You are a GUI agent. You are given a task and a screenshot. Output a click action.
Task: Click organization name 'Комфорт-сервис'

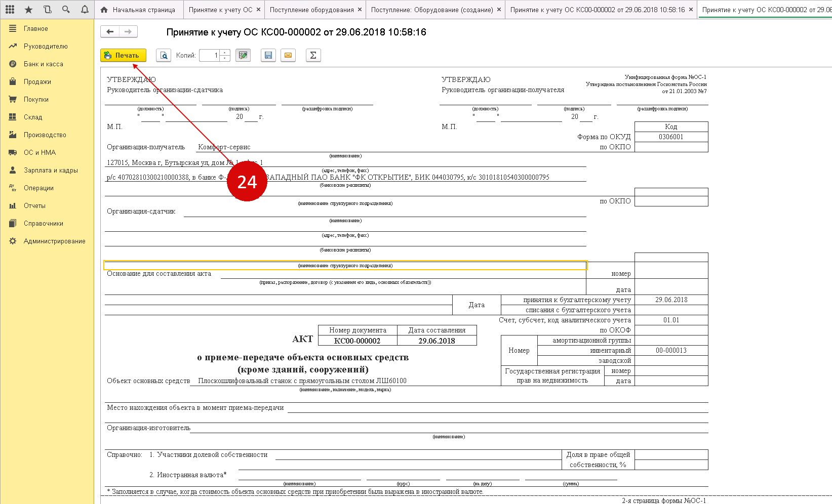224,147
